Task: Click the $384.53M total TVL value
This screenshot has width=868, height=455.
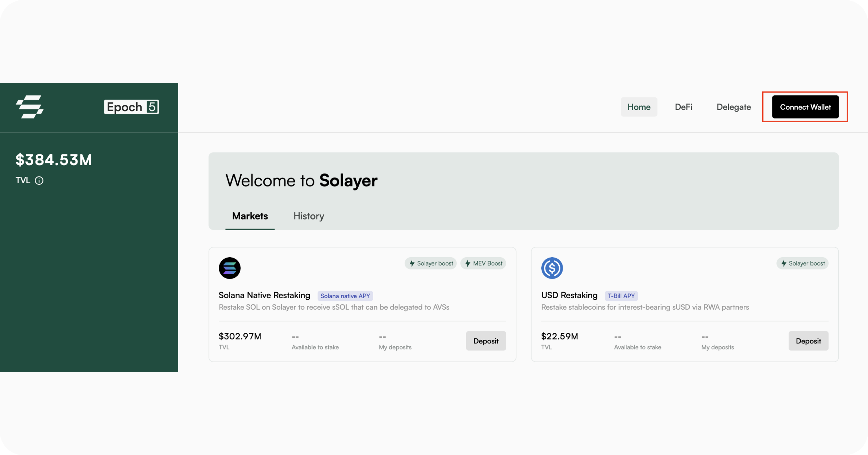Action: pyautogui.click(x=54, y=160)
